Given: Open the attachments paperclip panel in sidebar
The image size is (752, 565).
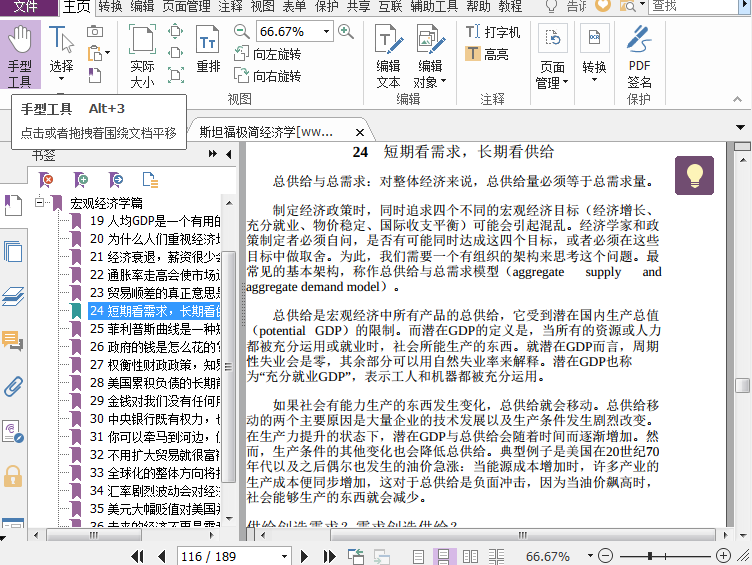Looking at the screenshot, I should (13, 386).
